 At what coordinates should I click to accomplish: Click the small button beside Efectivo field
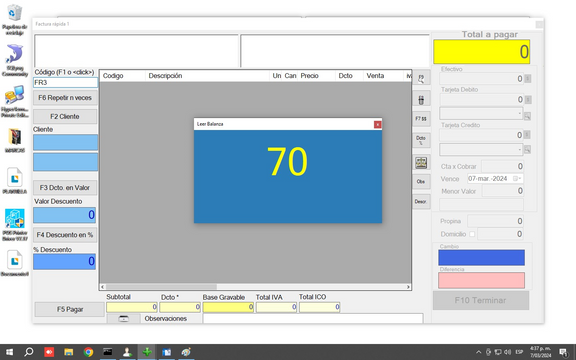528,79
